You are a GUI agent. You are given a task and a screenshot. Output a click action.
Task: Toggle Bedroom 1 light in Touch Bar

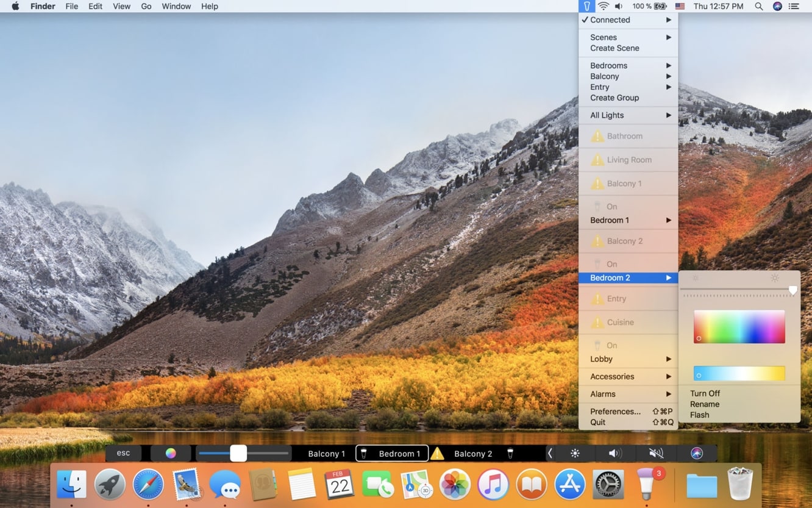click(392, 454)
